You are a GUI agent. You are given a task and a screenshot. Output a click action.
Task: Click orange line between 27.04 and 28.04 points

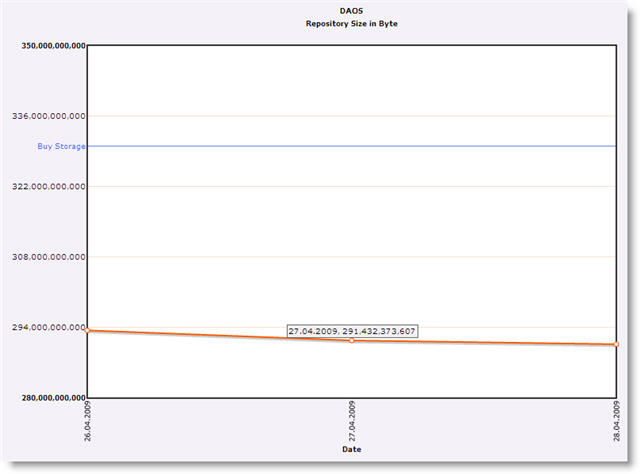click(x=484, y=343)
